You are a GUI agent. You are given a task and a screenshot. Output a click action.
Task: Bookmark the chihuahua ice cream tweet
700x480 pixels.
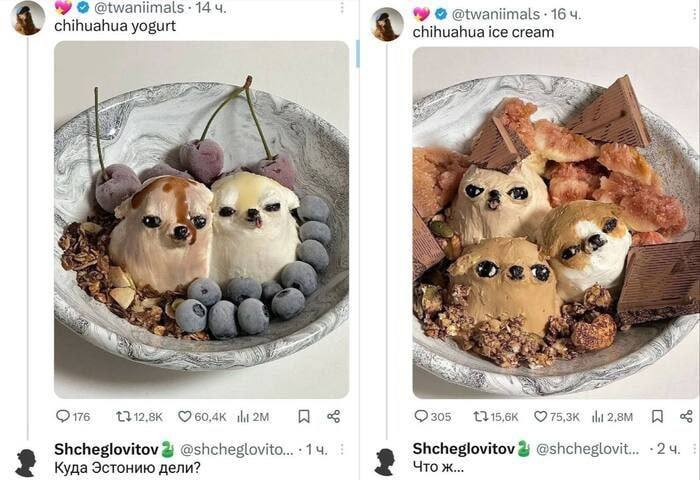tap(658, 417)
